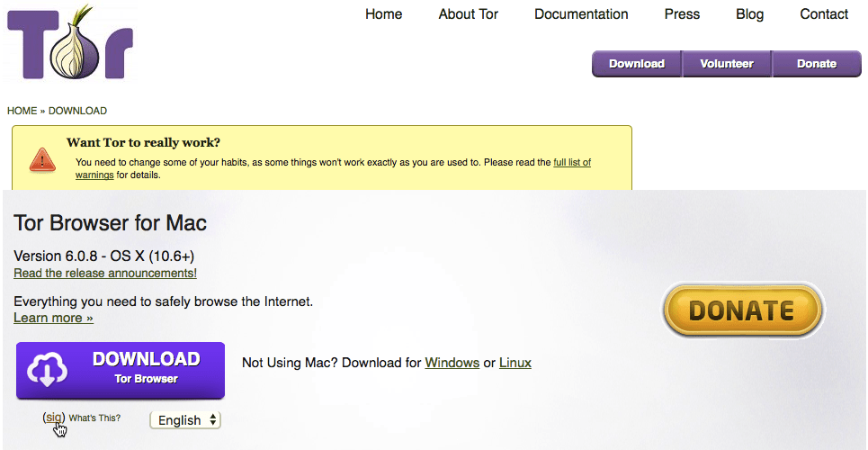
Task: Click the Volunteer button
Action: point(726,64)
